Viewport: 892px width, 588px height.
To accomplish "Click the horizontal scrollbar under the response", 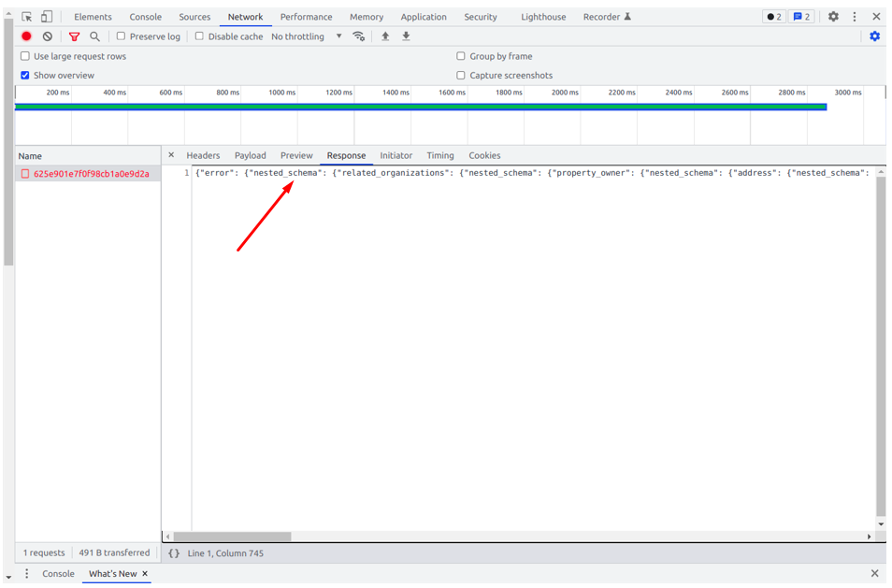I will coord(232,537).
